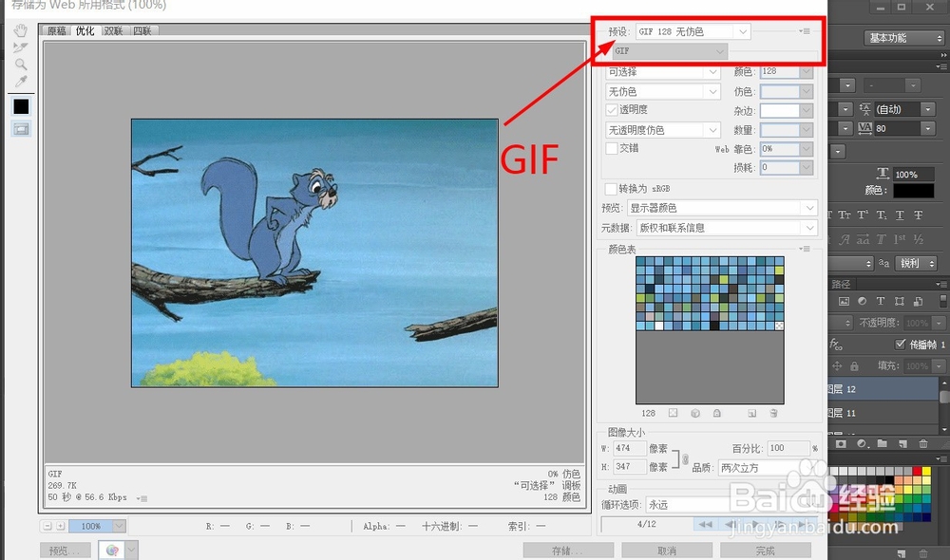Click the 存储... save button
The height and width of the screenshot is (560, 950).
[568, 551]
